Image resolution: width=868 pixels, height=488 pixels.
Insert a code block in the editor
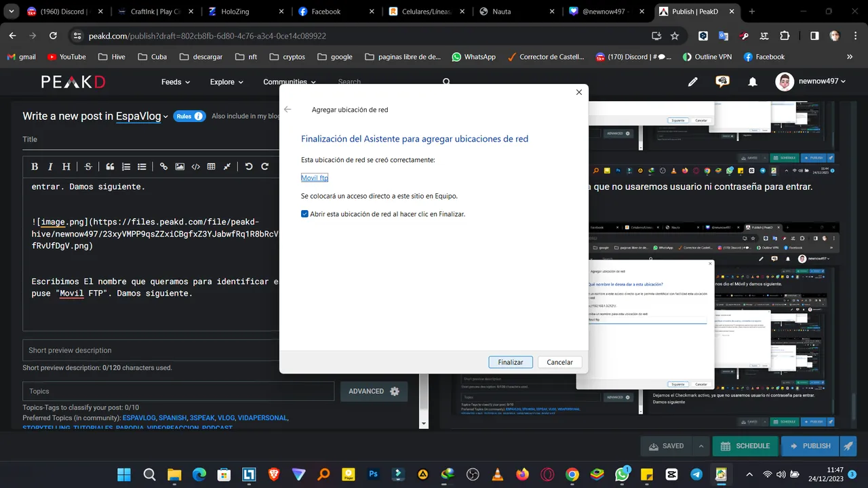pos(196,167)
